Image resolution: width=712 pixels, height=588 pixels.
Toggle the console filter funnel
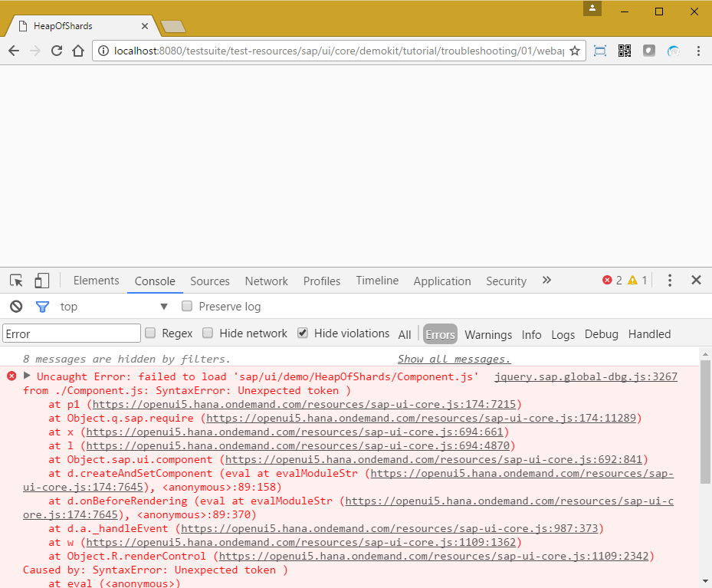(42, 307)
